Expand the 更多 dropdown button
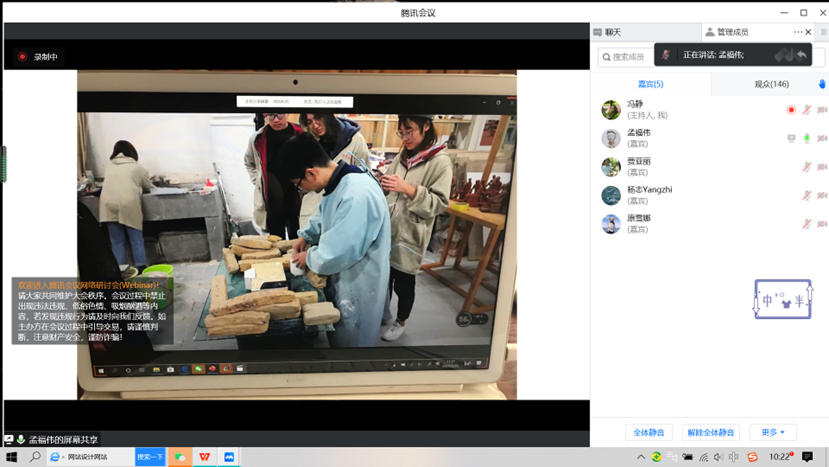This screenshot has height=467, width=829. coord(772,432)
